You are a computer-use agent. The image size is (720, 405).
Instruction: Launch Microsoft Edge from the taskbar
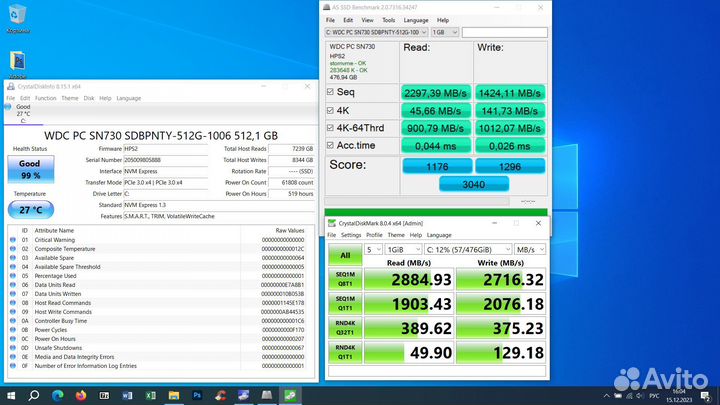pos(57,395)
